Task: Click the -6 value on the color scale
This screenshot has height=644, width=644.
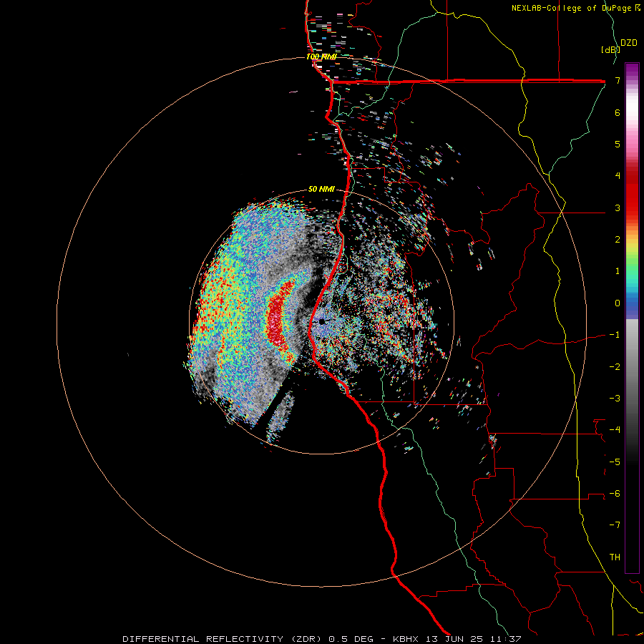Action: (x=615, y=493)
